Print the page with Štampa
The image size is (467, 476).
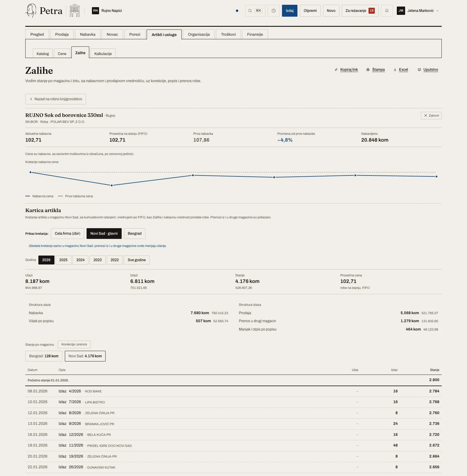click(x=375, y=70)
